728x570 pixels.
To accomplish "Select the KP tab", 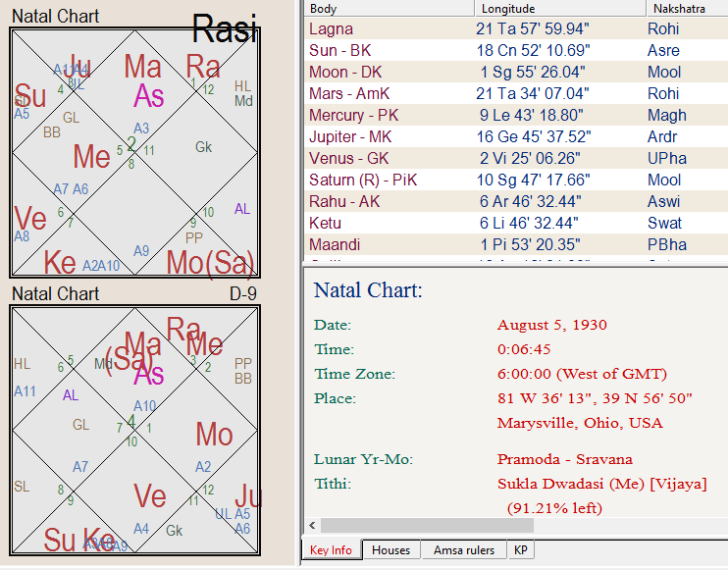I will point(521,550).
